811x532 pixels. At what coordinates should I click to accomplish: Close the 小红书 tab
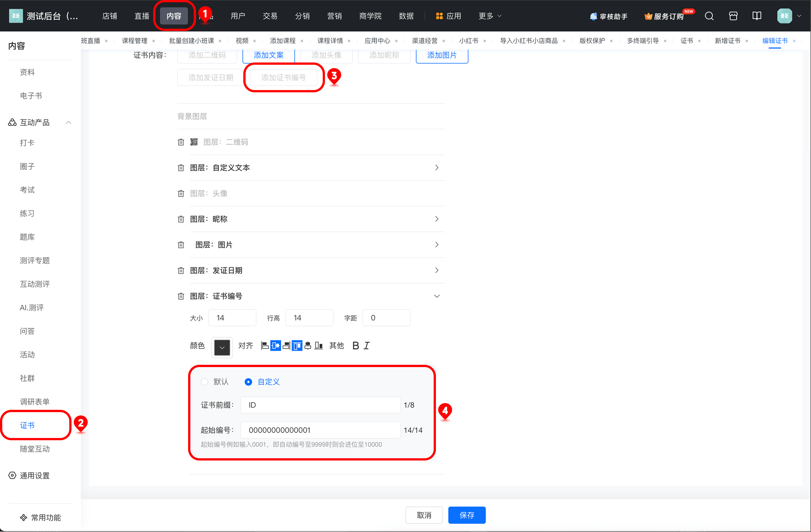(x=485, y=41)
